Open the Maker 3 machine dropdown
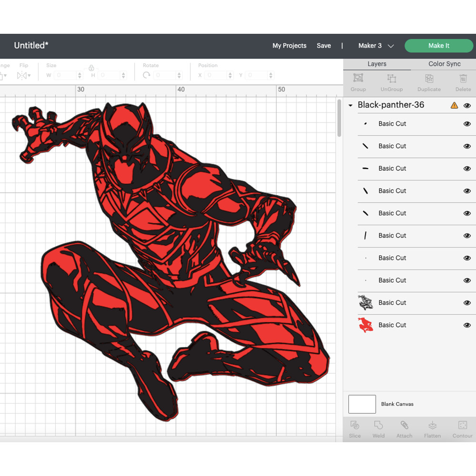The width and height of the screenshot is (476, 476). [x=376, y=46]
